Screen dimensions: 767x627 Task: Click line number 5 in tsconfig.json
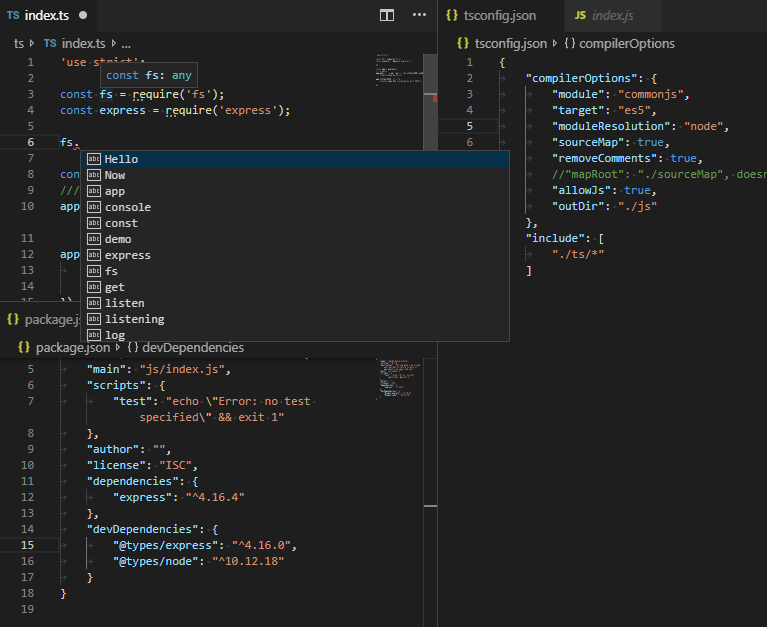(470, 126)
